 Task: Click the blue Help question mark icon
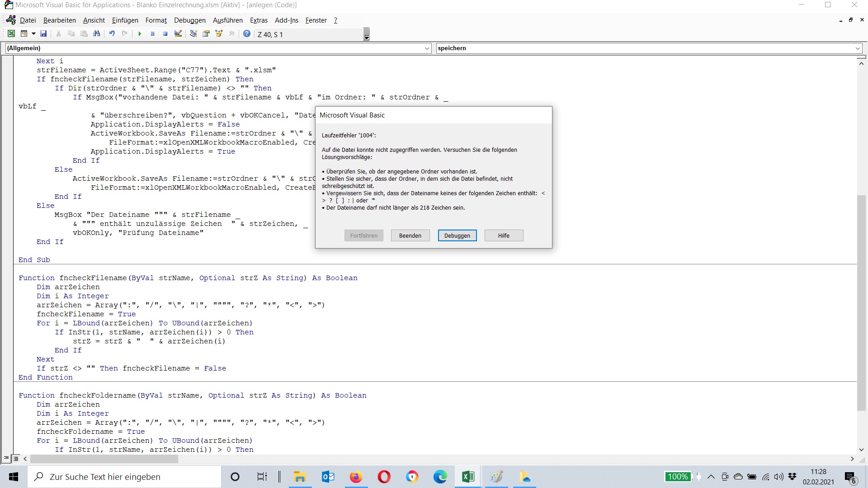click(247, 34)
